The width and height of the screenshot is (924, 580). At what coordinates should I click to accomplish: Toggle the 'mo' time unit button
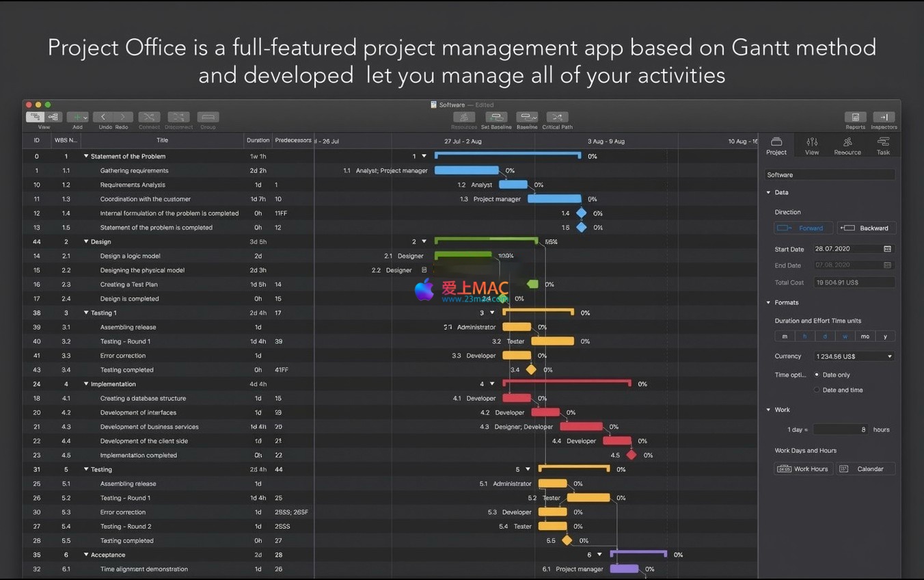point(865,337)
